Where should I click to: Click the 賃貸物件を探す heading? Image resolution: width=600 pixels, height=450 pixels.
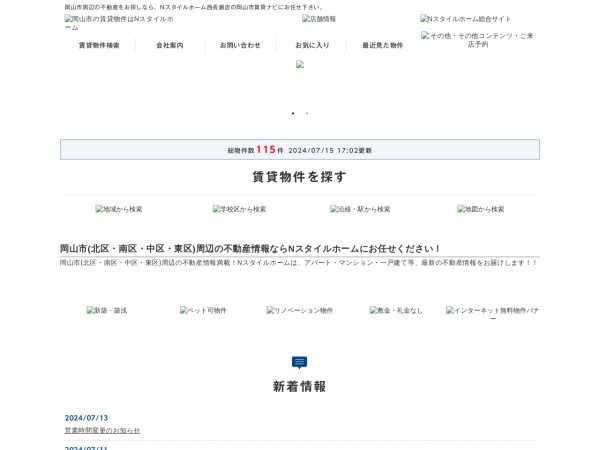[300, 177]
